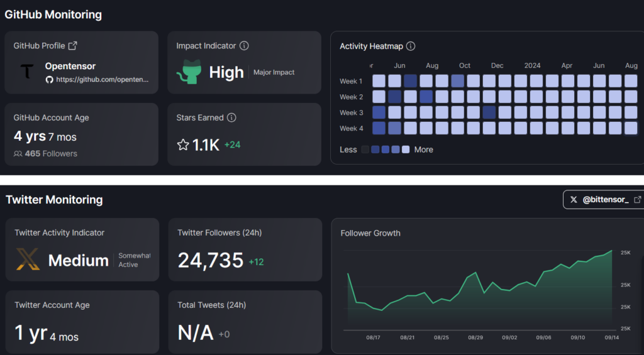Click the darkest navy cell in Week 3 row
644x355 pixels.
pos(489,112)
